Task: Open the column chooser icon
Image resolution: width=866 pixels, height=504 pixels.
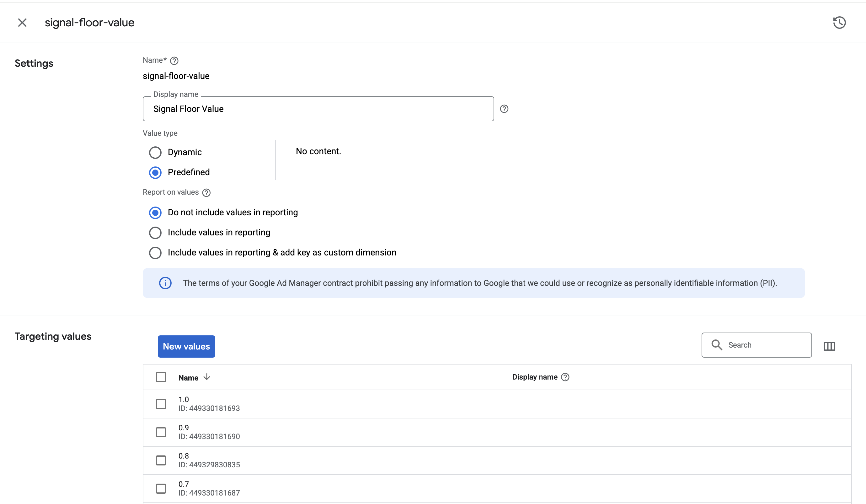Action: pos(829,346)
